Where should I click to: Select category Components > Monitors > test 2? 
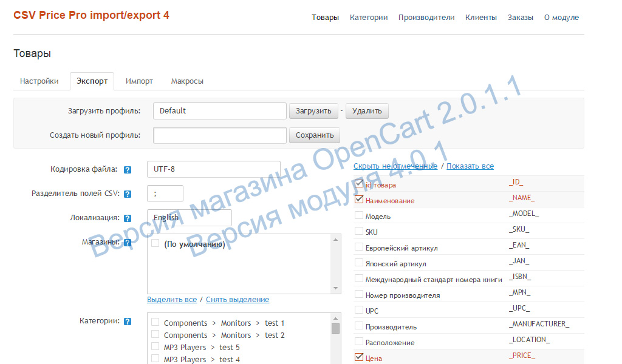(x=155, y=334)
